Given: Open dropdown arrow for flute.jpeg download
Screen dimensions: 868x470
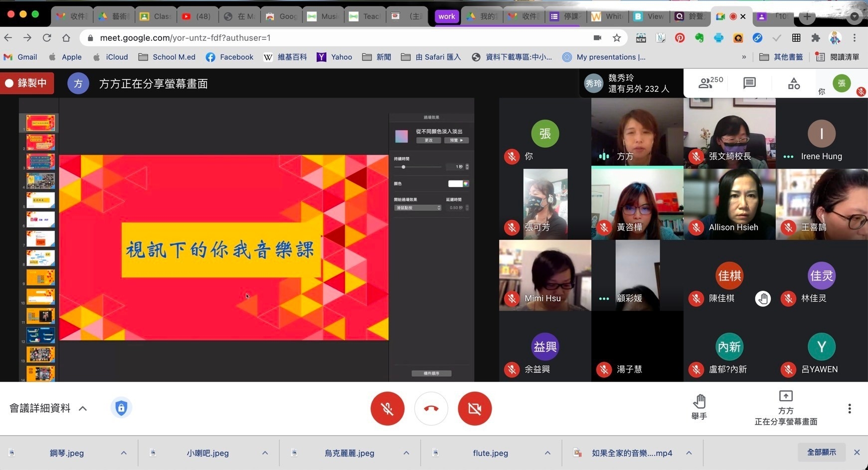Looking at the screenshot, I should tap(547, 453).
